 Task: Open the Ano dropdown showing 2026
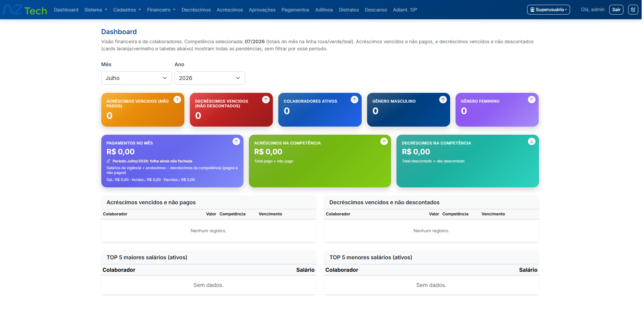tap(210, 78)
